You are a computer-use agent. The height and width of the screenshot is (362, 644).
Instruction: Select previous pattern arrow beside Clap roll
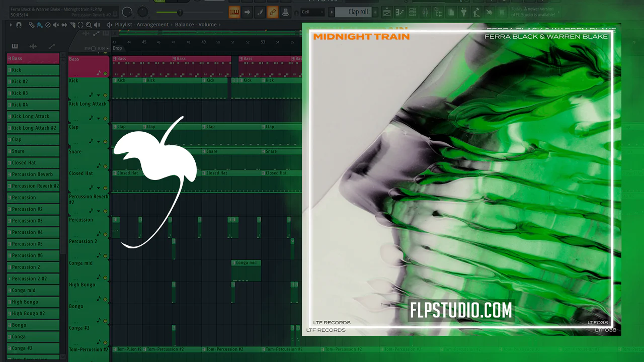point(332,12)
